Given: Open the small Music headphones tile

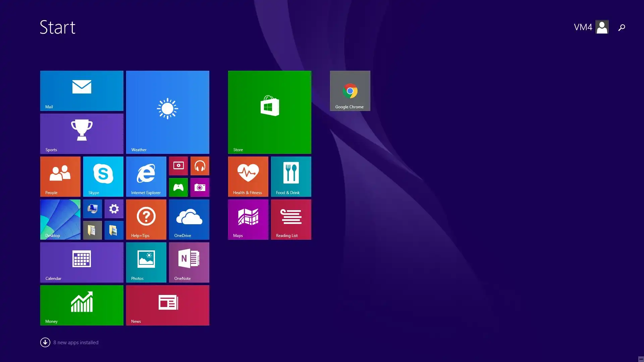Looking at the screenshot, I should click(200, 166).
